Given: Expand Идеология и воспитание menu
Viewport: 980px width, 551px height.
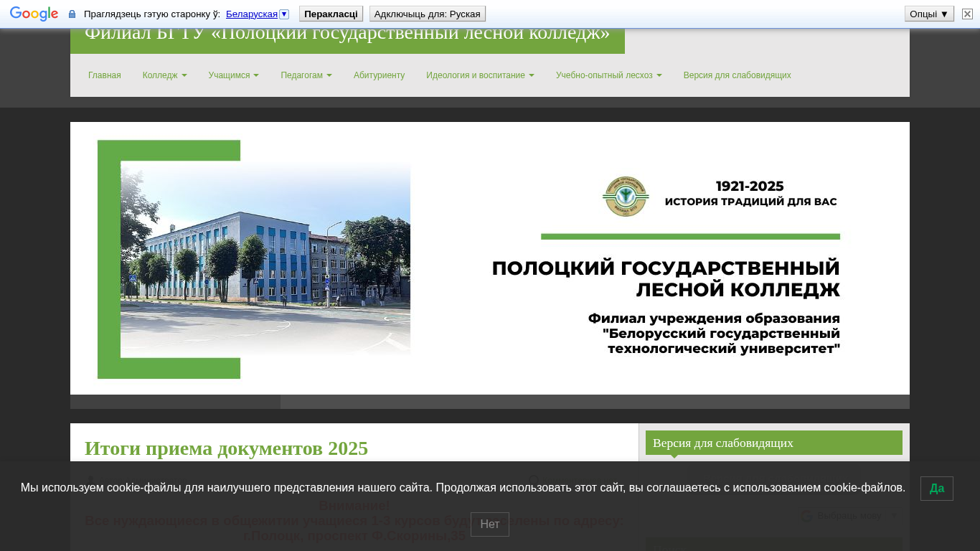Looking at the screenshot, I should click(x=480, y=75).
